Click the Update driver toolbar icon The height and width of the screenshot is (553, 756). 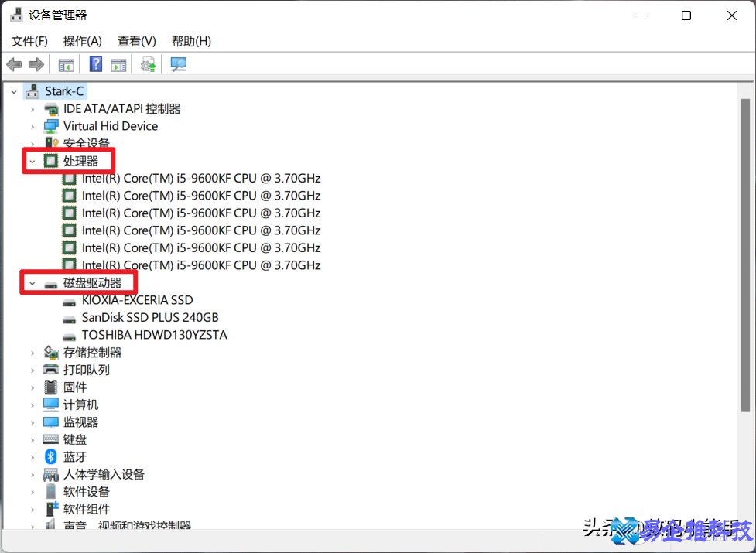(148, 65)
